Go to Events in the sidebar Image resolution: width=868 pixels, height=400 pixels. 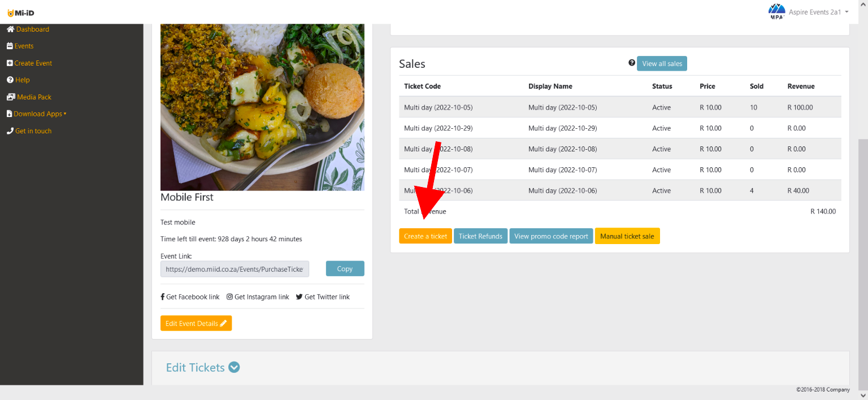[20, 46]
